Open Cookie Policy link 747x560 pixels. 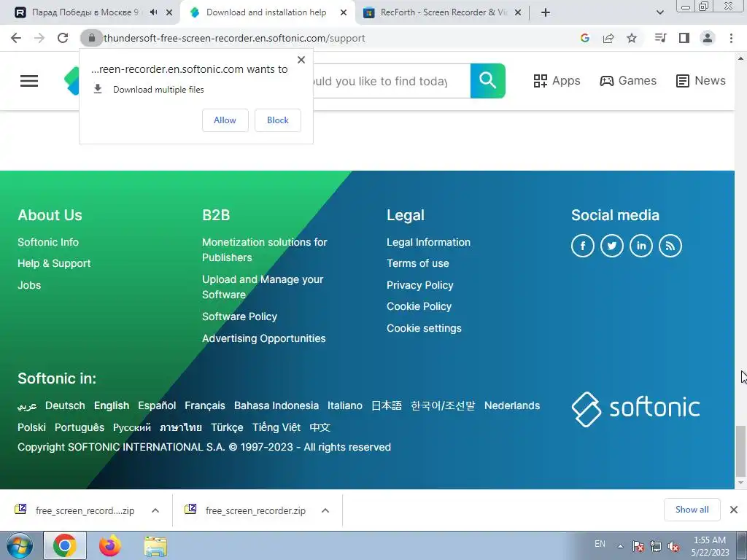pos(419,307)
